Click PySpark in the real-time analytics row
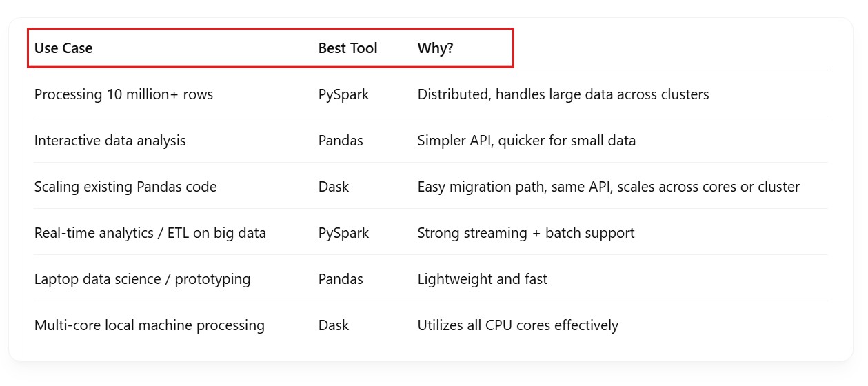Screen dimensions: 868x386 pos(343,233)
